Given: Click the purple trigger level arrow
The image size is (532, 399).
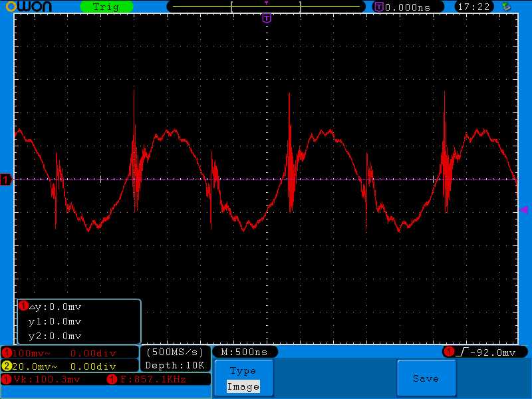Looking at the screenshot, I should (x=523, y=210).
